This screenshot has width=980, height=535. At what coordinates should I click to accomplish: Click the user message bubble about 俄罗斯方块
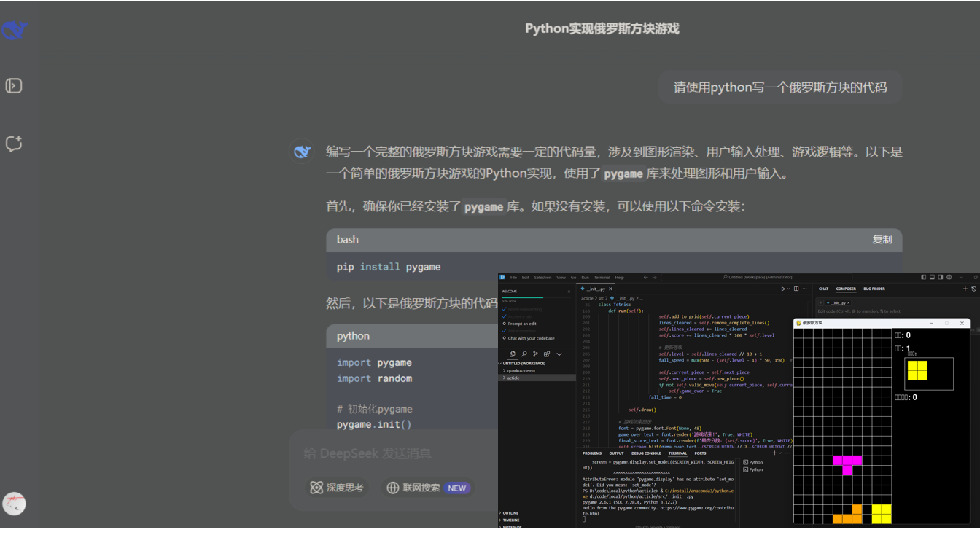(780, 87)
